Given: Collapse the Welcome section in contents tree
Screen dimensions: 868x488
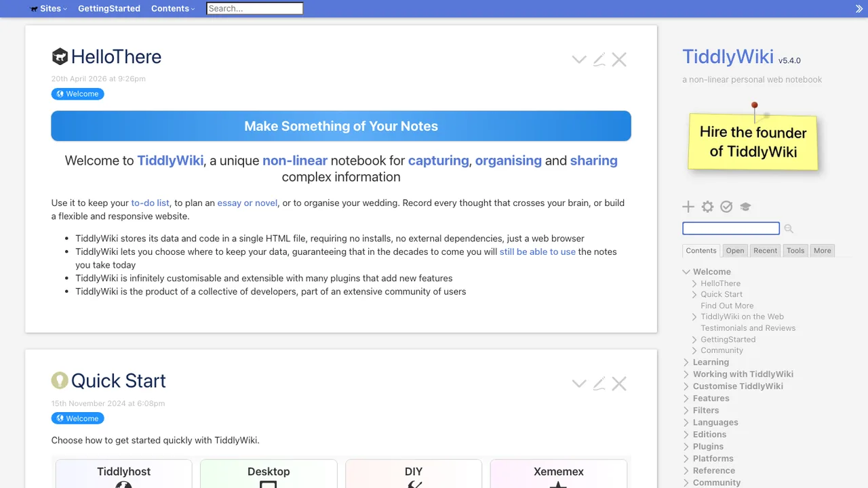Looking at the screenshot, I should click(686, 272).
